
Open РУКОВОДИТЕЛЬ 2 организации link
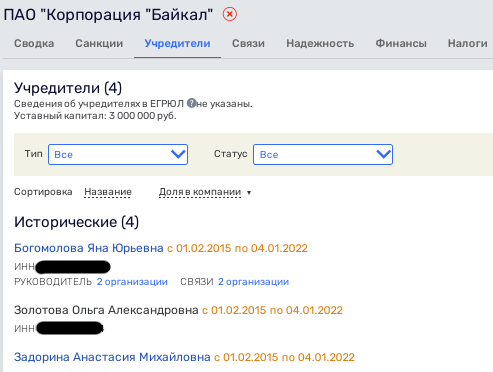tap(132, 282)
